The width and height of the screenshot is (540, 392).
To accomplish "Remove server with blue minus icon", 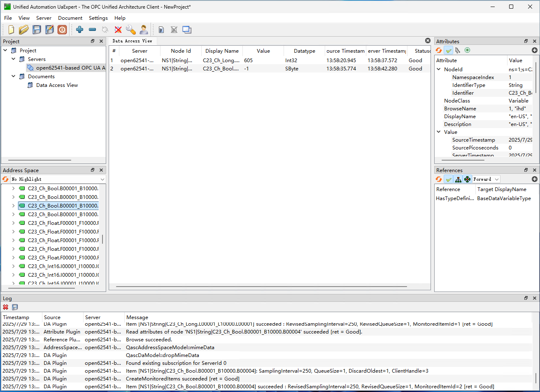I will point(93,30).
